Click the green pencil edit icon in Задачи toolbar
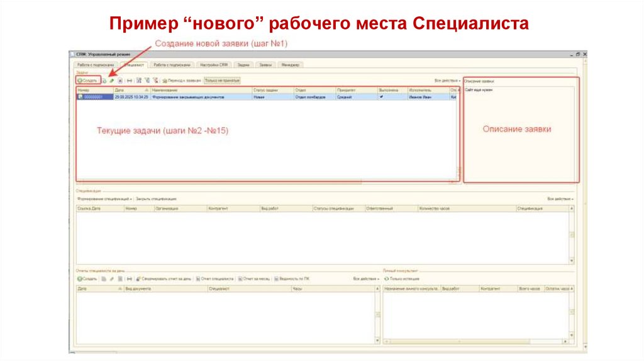Screen dimensions: 644x361 tap(112, 81)
